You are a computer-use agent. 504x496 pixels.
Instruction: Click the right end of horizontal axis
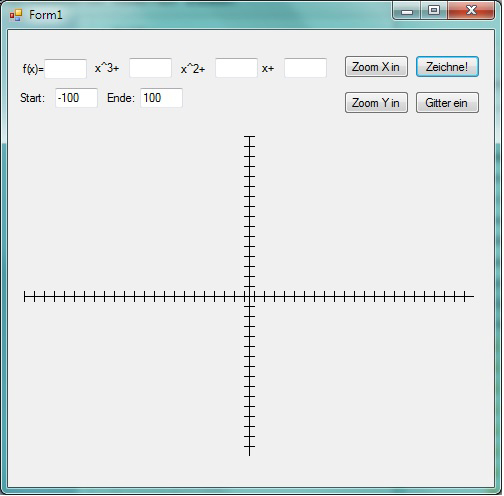click(x=472, y=296)
